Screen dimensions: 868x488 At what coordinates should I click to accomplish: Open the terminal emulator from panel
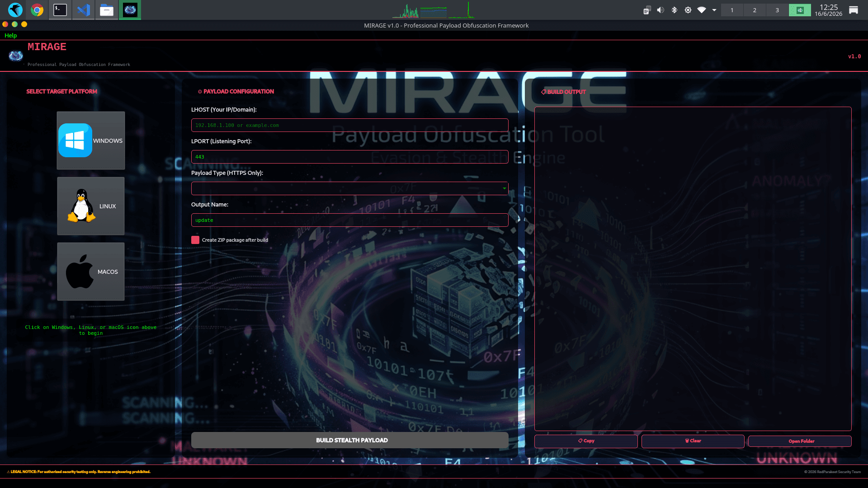coord(60,10)
